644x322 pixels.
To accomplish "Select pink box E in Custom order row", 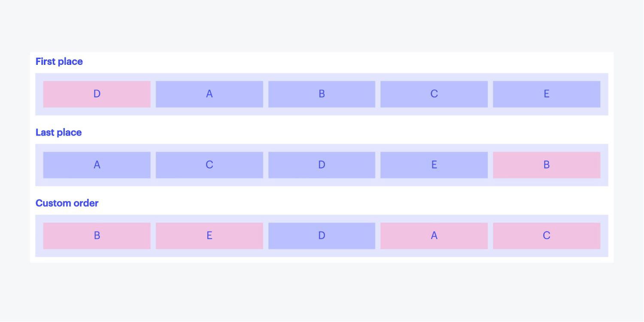I will (209, 236).
